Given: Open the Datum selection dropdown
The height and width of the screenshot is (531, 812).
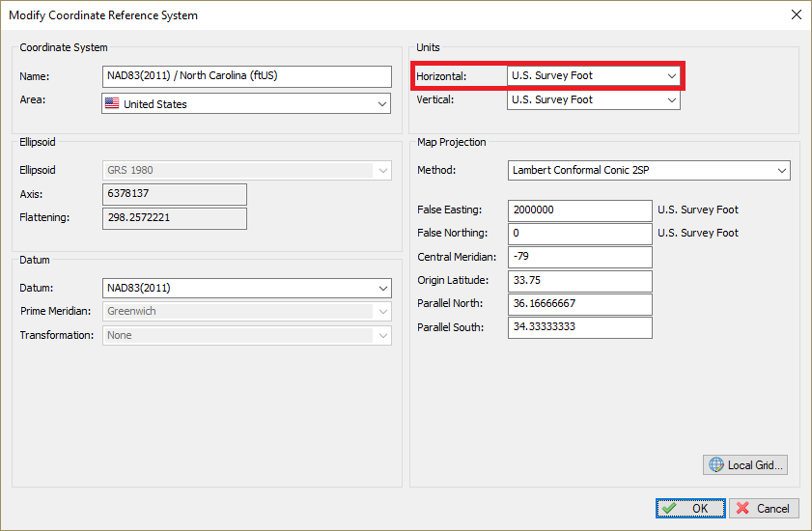Looking at the screenshot, I should (382, 288).
